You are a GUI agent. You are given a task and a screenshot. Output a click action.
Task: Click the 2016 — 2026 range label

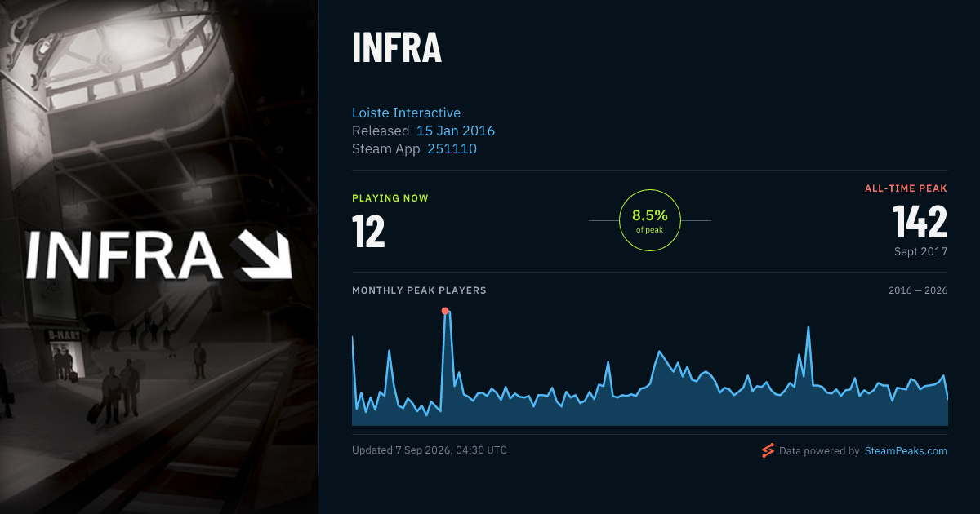tap(918, 290)
